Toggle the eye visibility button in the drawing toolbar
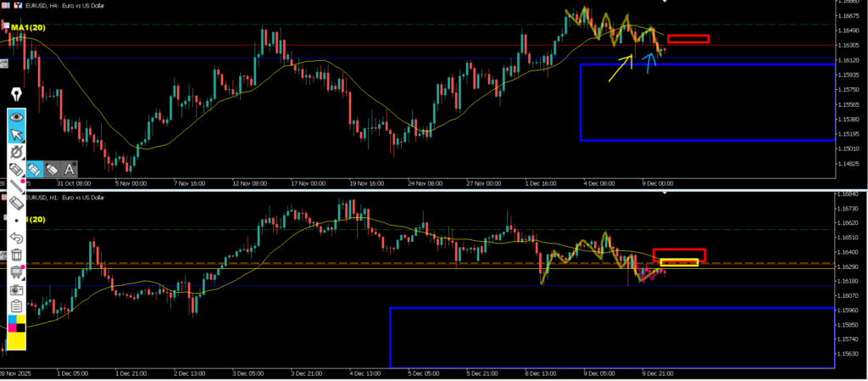868x381 pixels. (17, 117)
